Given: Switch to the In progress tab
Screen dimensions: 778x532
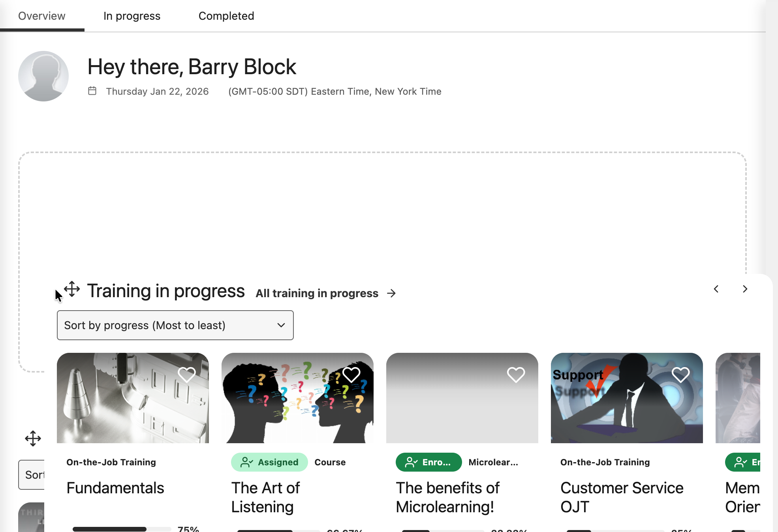Looking at the screenshot, I should click(132, 16).
